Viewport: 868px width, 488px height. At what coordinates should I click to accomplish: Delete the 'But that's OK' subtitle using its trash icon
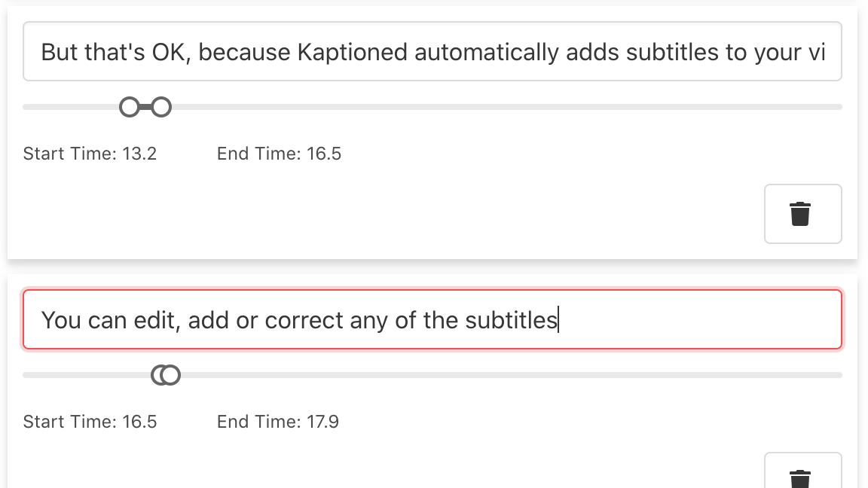point(802,214)
